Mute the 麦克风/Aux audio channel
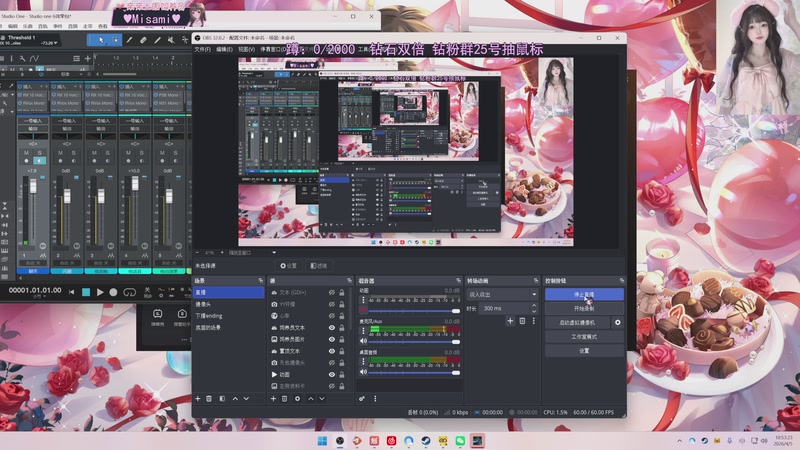The height and width of the screenshot is (450, 800). [363, 341]
